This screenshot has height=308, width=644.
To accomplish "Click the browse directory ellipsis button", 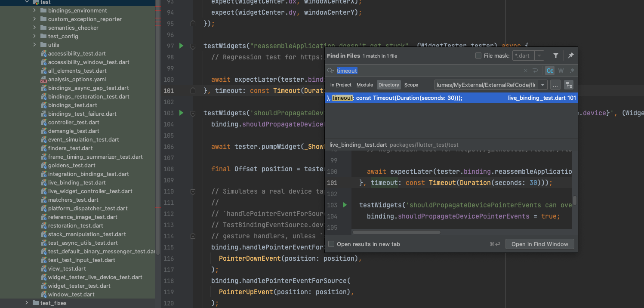I will click(555, 85).
